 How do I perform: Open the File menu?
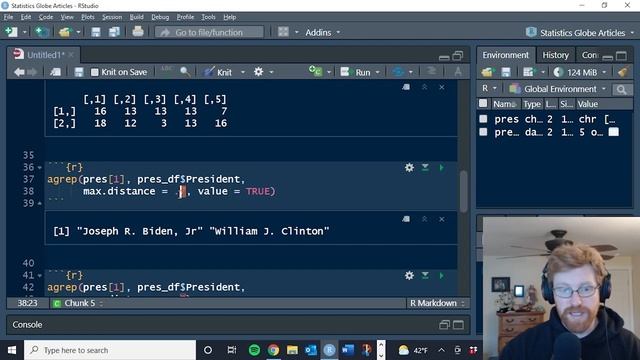8,17
